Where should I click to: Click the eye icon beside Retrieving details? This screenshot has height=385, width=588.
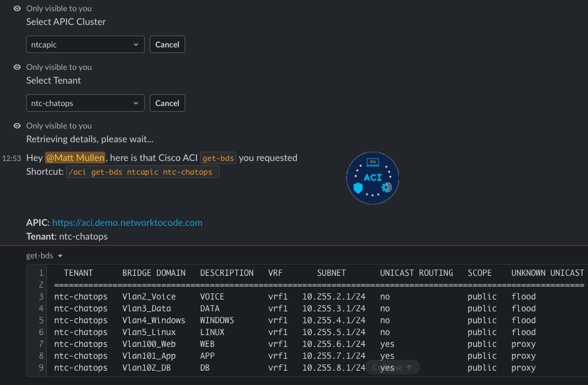(17, 125)
